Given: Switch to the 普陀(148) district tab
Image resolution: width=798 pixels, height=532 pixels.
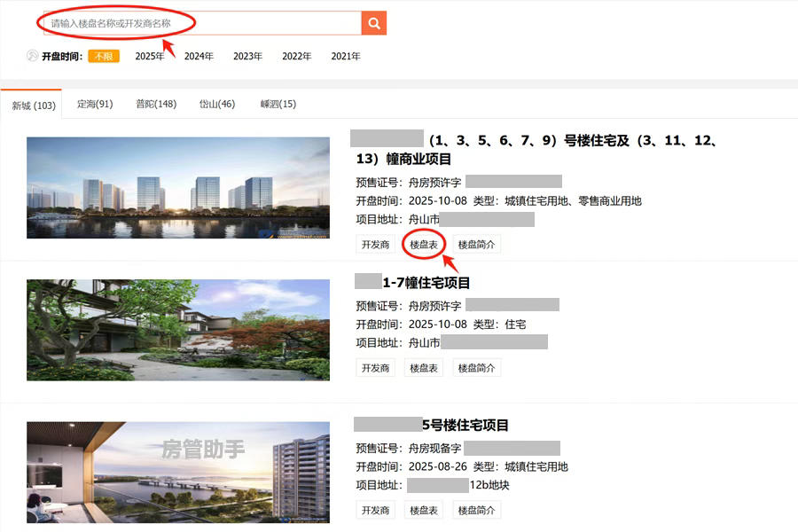Looking at the screenshot, I should point(156,103).
